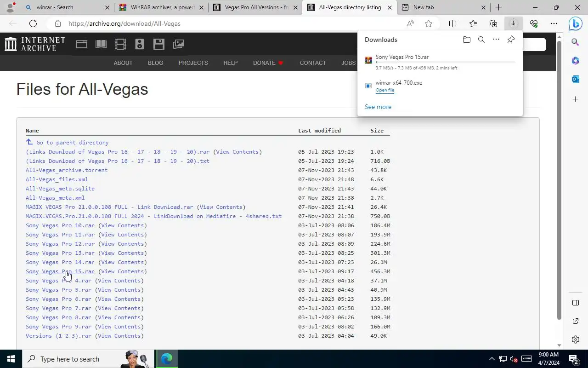Open the Web (Wayback) media icon
Screen dimensions: 588x368
82,44
